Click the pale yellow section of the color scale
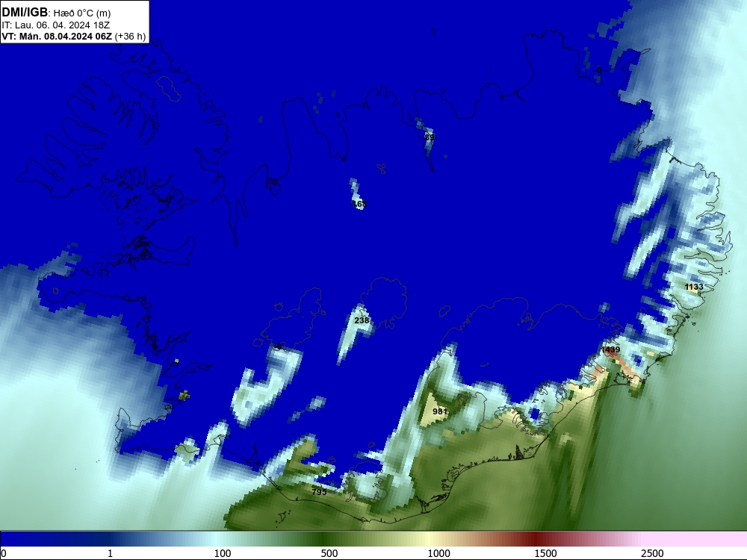The height and width of the screenshot is (560, 747). tap(429, 538)
